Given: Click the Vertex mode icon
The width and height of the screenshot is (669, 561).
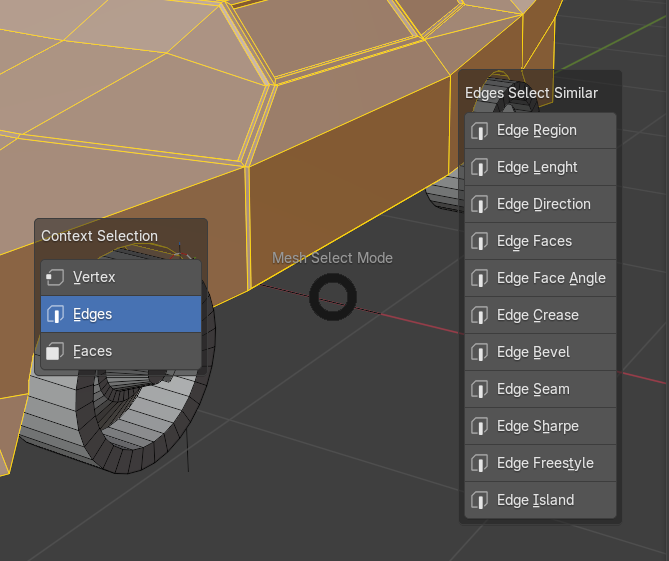Looking at the screenshot, I should [55, 277].
